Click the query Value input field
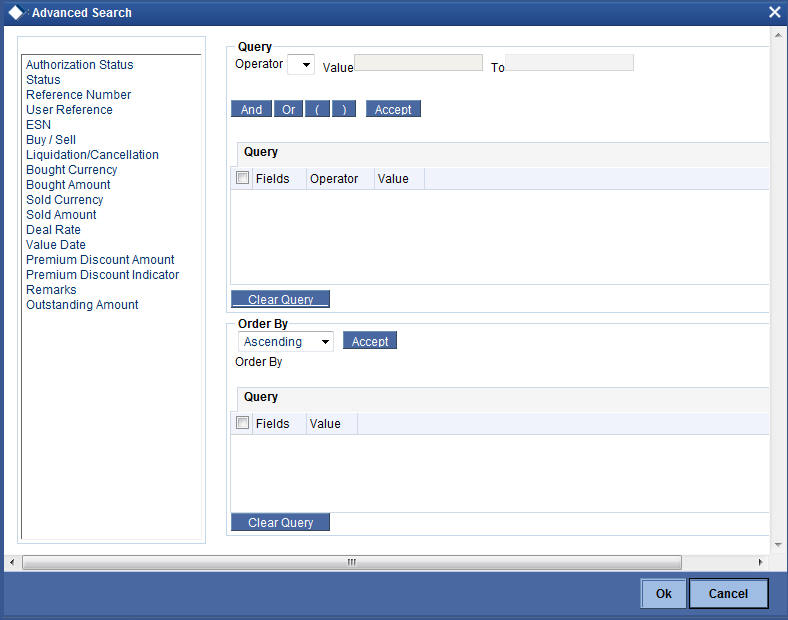Image resolution: width=788 pixels, height=620 pixels. click(x=418, y=63)
